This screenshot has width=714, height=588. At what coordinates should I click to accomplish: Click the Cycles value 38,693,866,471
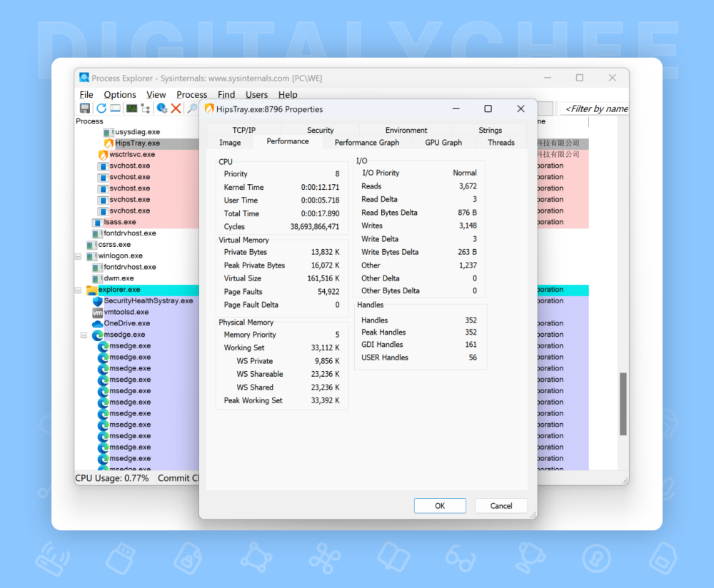point(315,227)
